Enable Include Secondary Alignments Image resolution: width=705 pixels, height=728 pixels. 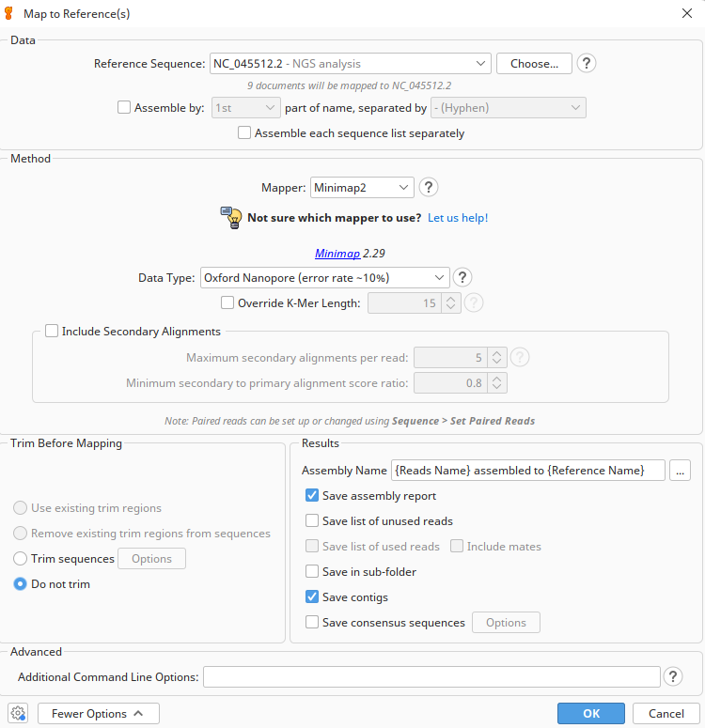tap(51, 331)
